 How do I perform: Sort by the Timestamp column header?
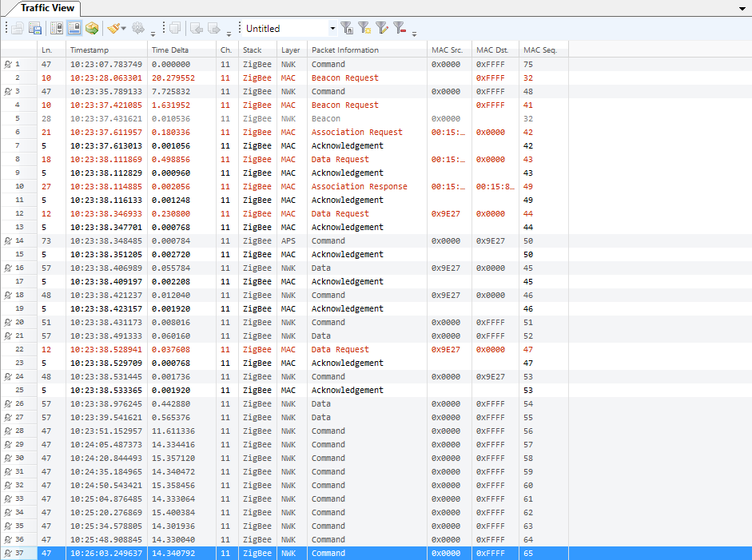[106, 50]
